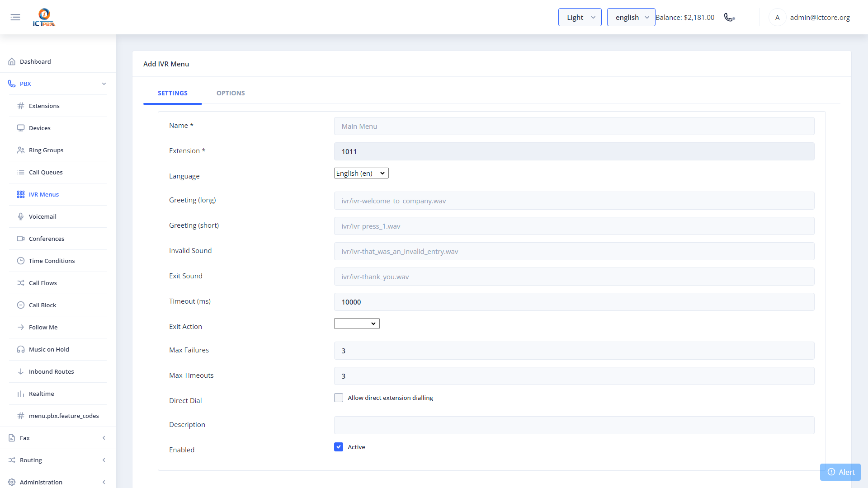Click the Name input field
The image size is (868, 488).
(x=574, y=126)
